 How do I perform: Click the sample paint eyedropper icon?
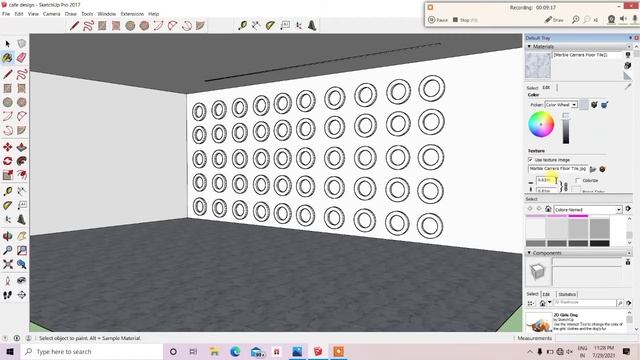click(x=628, y=86)
